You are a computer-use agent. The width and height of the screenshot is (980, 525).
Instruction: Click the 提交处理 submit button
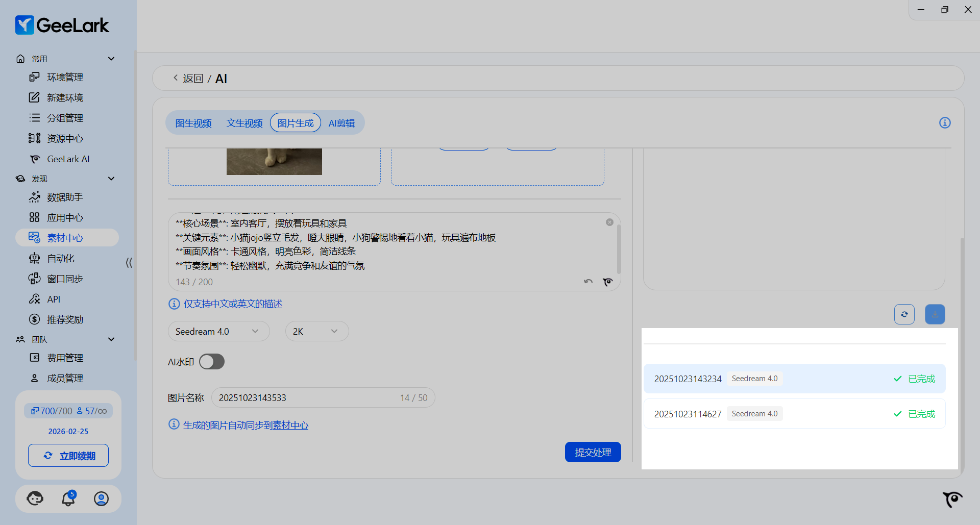[593, 452]
